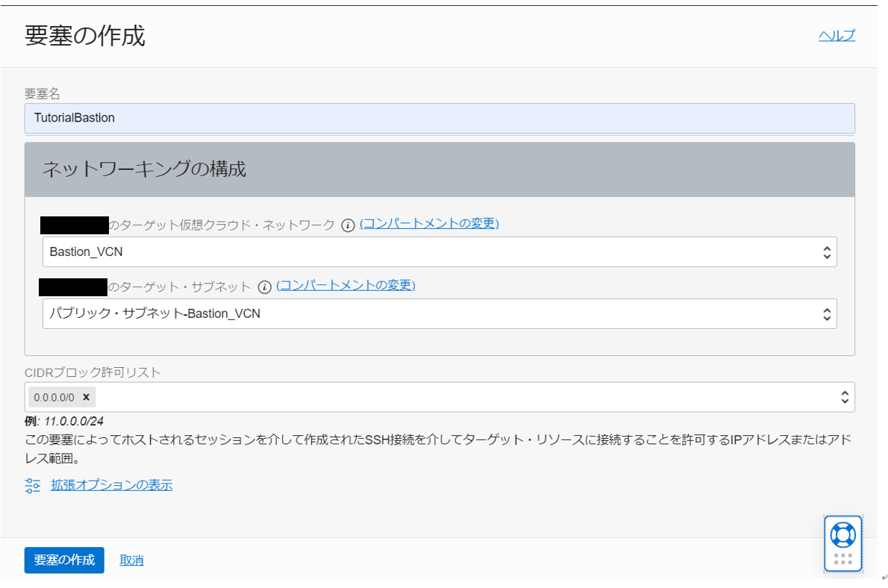Open the パブリック・サブネット-Bastion_VCN dropdown
The width and height of the screenshot is (888, 588).
click(440, 313)
